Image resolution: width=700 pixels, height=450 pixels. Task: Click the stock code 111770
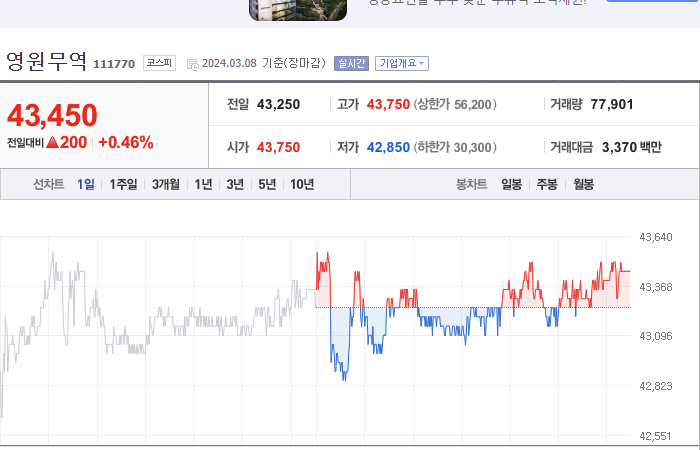[x=114, y=64]
